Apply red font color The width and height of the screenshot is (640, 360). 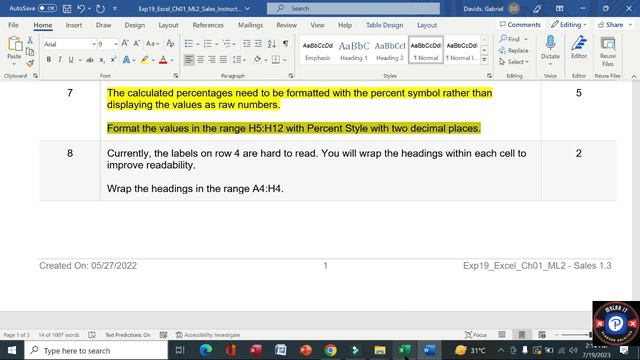pos(163,60)
